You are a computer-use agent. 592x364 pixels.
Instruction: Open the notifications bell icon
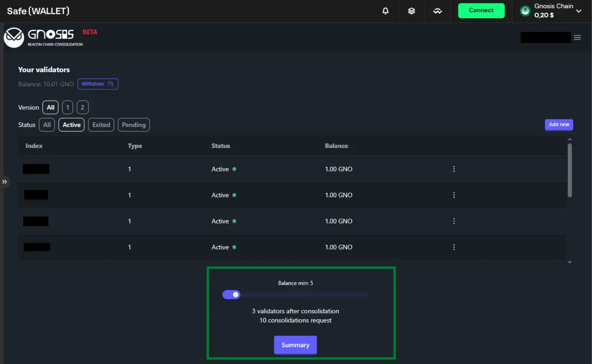click(386, 11)
